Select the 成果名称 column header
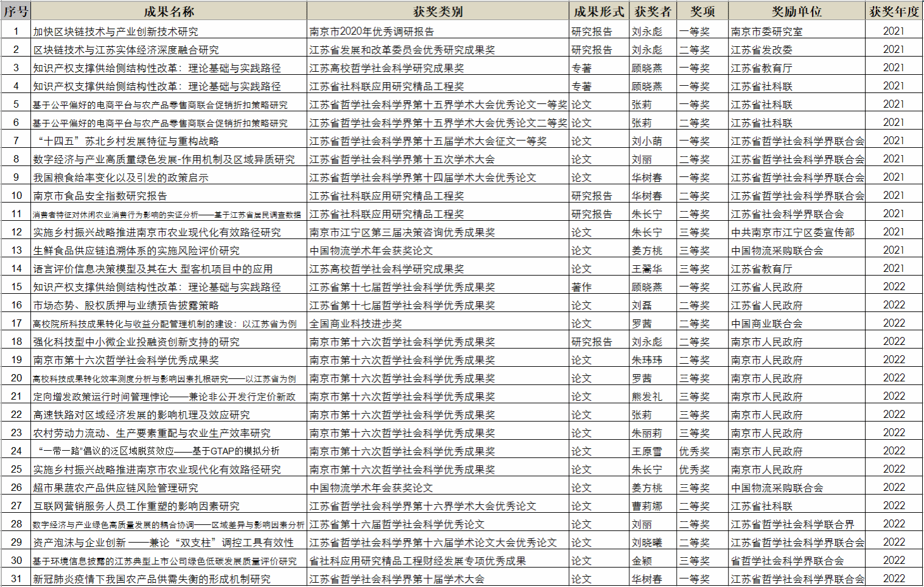 coord(169,12)
